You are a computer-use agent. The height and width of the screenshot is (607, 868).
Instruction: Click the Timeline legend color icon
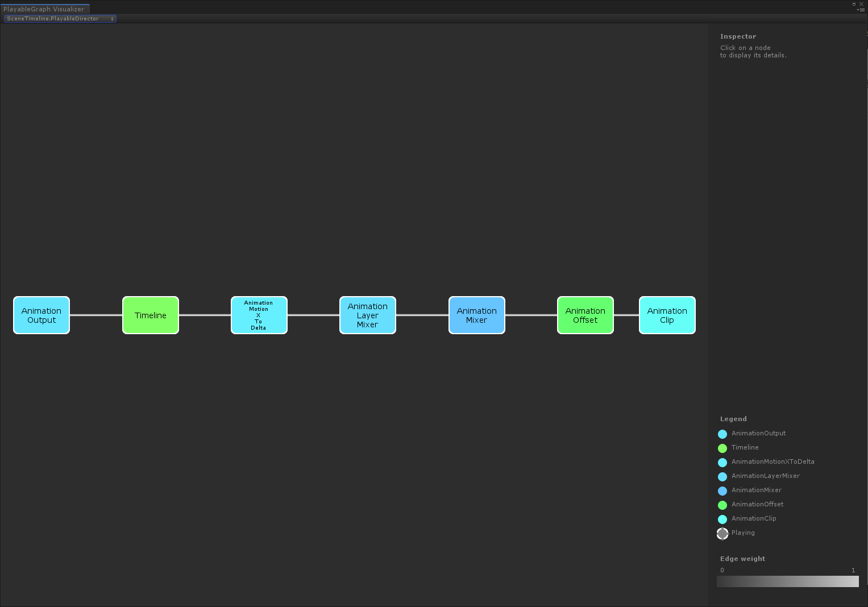click(722, 448)
